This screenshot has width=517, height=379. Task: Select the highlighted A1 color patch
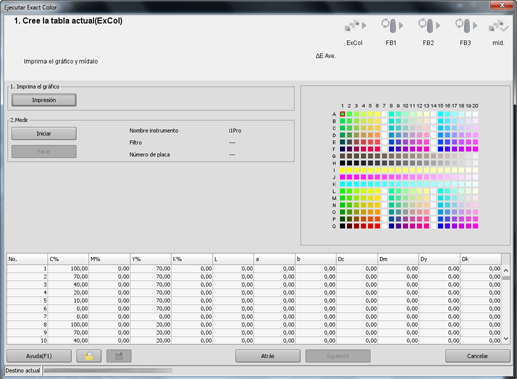click(x=342, y=114)
